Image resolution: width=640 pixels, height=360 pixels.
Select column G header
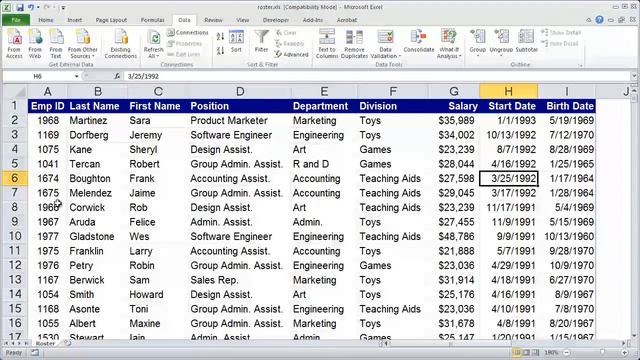pyautogui.click(x=453, y=91)
